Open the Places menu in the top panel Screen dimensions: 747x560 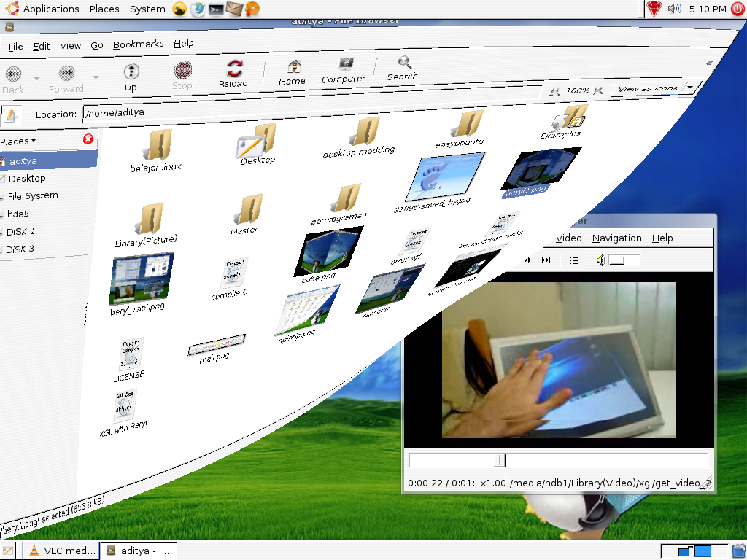104,9
